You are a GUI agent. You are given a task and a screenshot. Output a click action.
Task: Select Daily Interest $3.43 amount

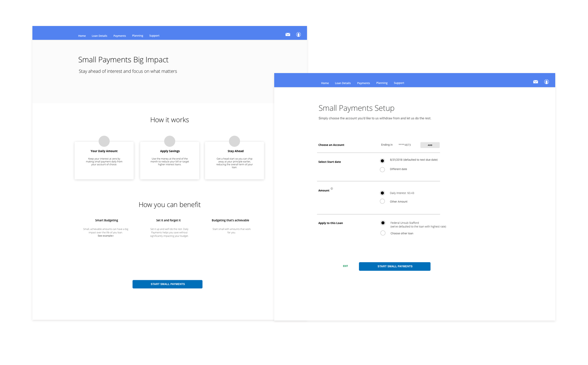[x=382, y=193]
